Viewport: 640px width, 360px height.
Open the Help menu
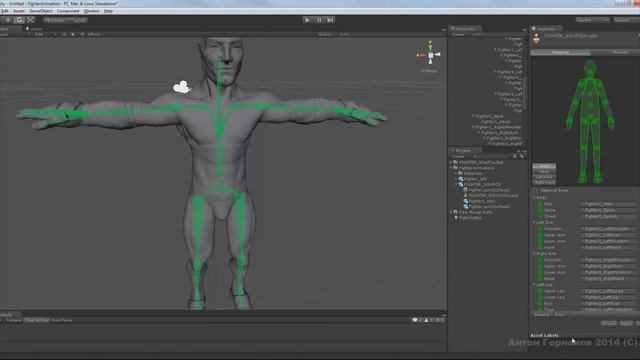(108, 11)
